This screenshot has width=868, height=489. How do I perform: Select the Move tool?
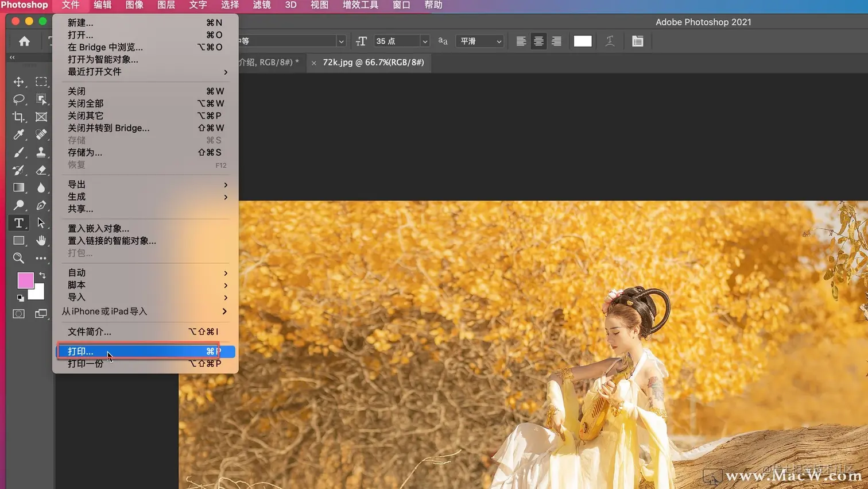[x=18, y=82]
